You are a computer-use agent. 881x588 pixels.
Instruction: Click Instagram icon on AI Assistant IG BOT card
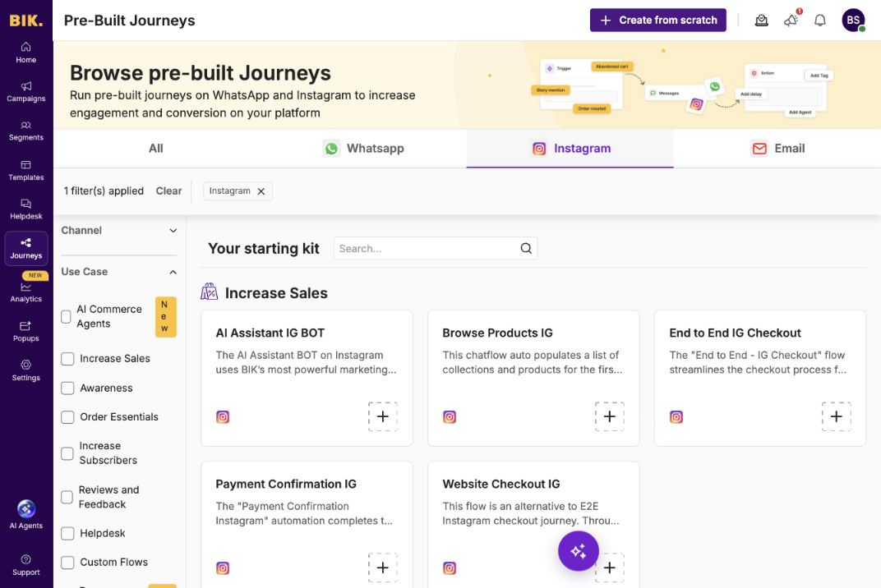(x=223, y=416)
